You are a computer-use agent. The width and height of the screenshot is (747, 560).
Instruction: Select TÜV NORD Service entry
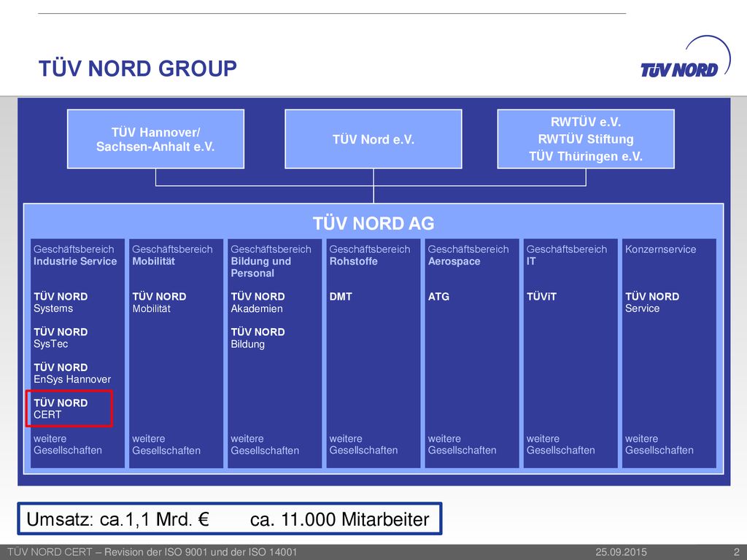click(x=652, y=303)
